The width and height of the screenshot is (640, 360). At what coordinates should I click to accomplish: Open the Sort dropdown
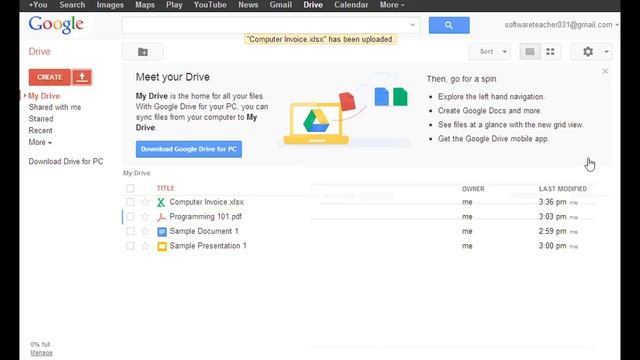489,51
